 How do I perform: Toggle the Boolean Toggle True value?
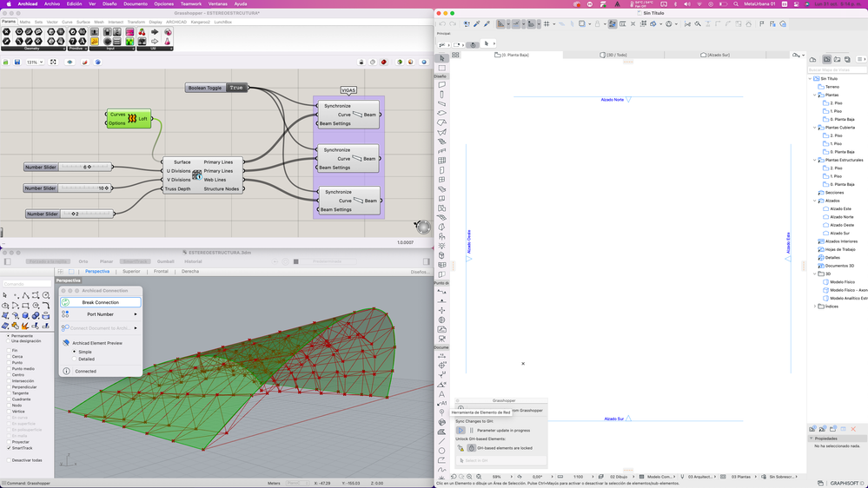235,88
